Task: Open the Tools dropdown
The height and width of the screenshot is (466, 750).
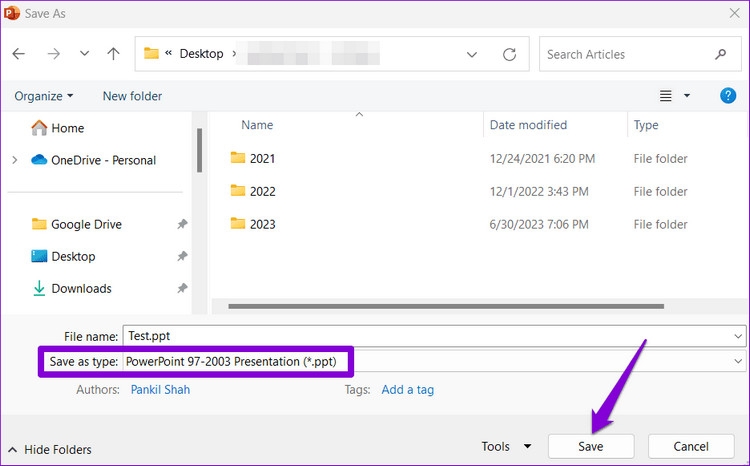Action: coord(506,446)
